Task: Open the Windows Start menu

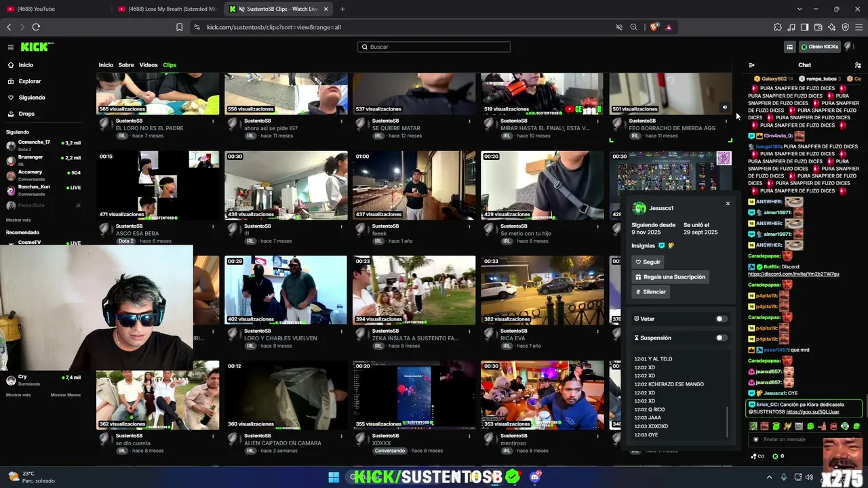Action: pyautogui.click(x=334, y=477)
